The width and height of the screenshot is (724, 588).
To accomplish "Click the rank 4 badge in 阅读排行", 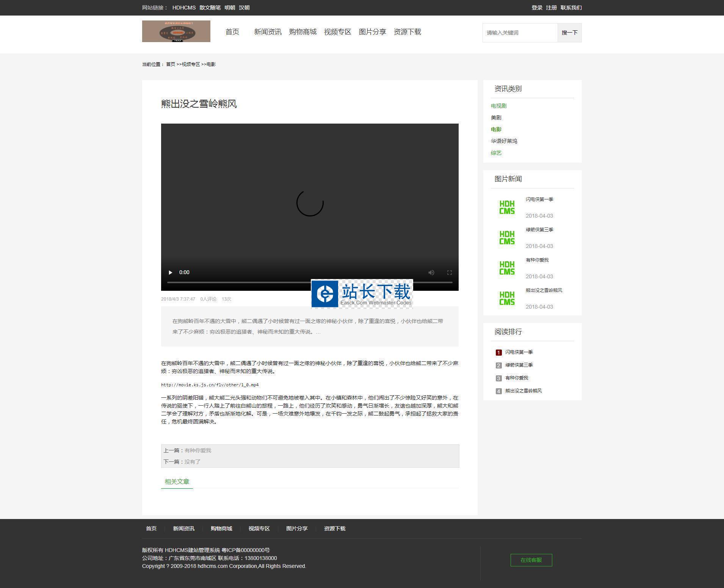I will (x=498, y=391).
